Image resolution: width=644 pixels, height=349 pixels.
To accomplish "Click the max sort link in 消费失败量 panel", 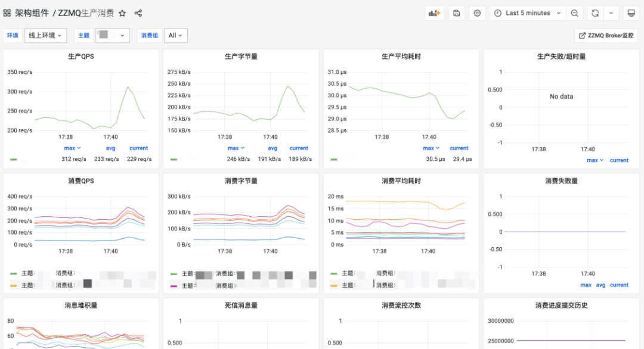I will pyautogui.click(x=586, y=285).
